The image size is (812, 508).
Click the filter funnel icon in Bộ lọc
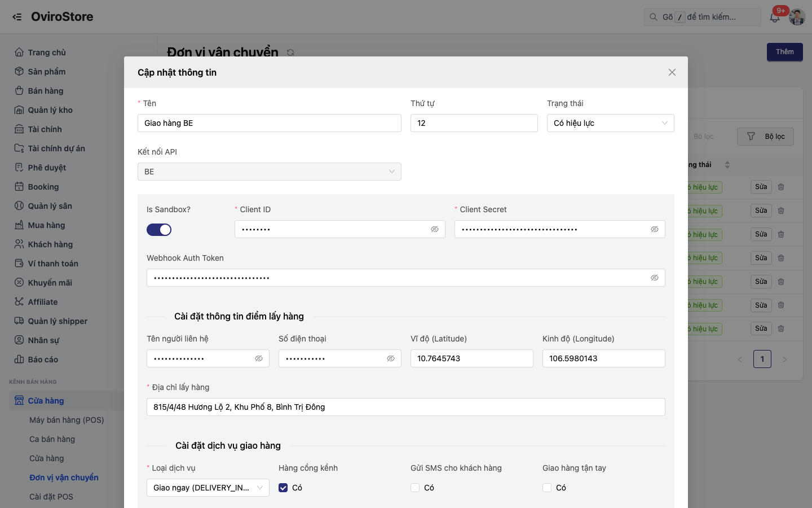point(751,137)
